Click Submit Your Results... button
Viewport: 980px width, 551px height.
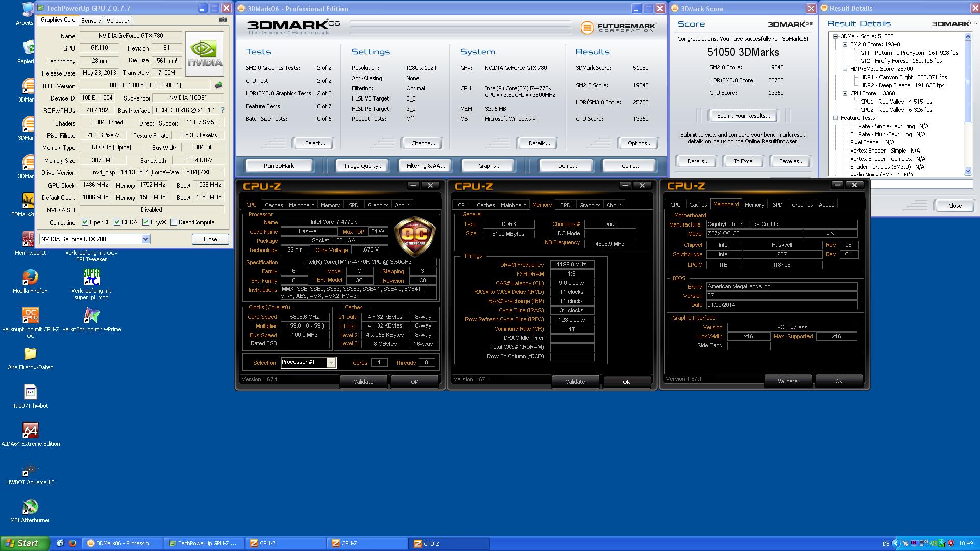[x=743, y=116]
